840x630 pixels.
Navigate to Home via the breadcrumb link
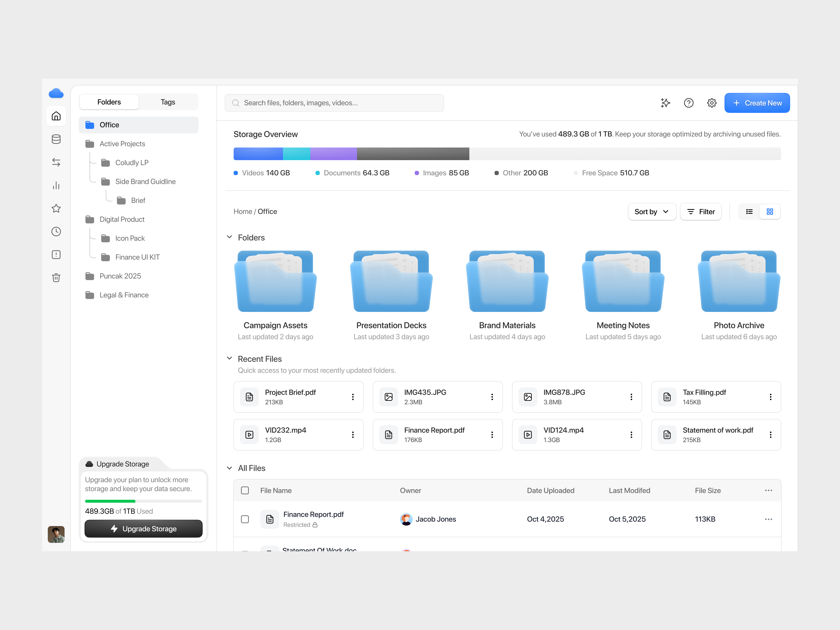click(x=243, y=212)
